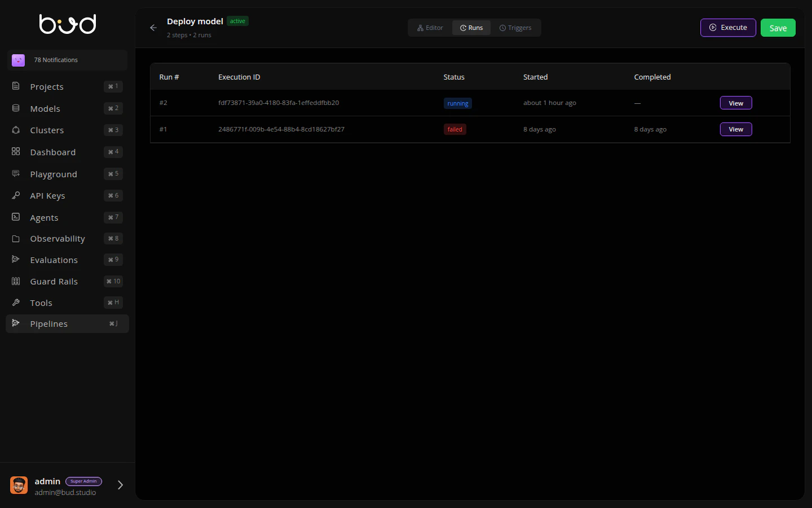Click the API Keys key icon
Screen dimensions: 812x508
coord(16,195)
